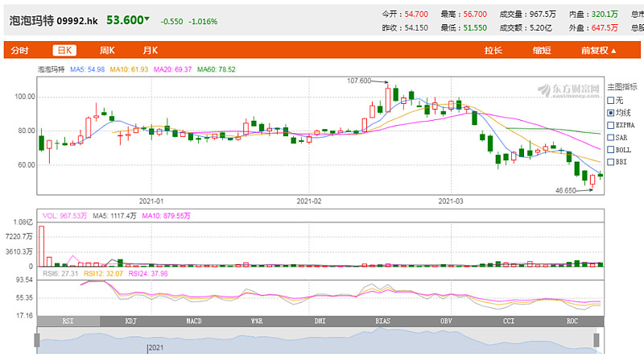Click the MA10: 61.93 legend label
The height and width of the screenshot is (357, 644).
(x=129, y=69)
